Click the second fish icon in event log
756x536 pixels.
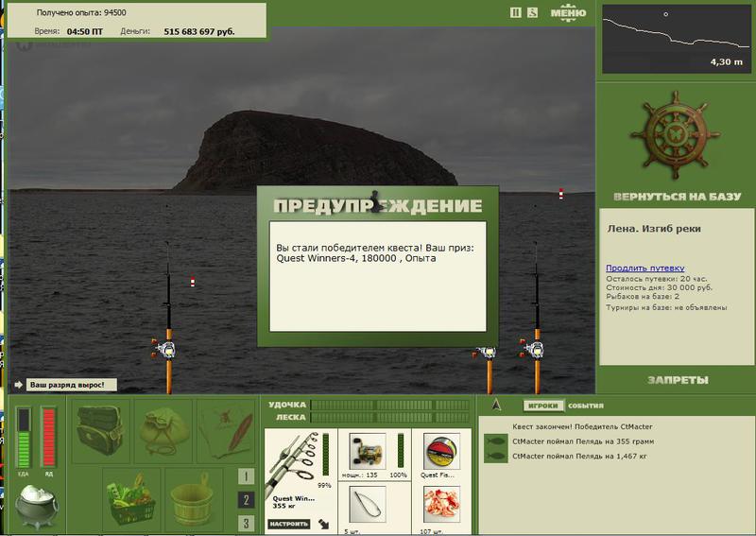[495, 456]
